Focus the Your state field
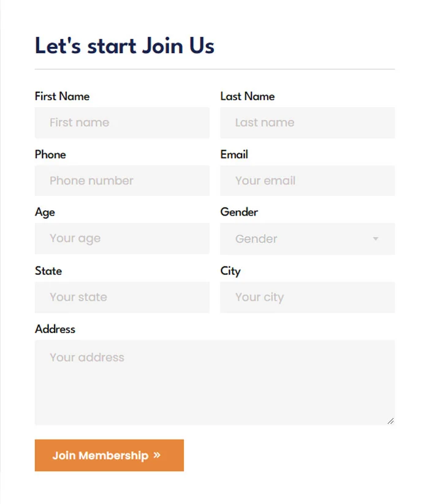The height and width of the screenshot is (504, 429). coord(122,298)
